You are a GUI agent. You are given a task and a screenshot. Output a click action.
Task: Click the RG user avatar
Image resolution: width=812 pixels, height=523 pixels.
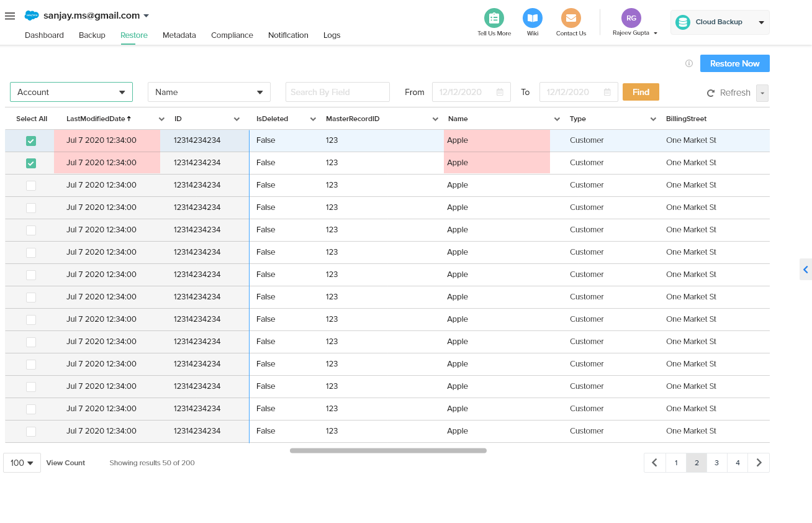coord(631,18)
